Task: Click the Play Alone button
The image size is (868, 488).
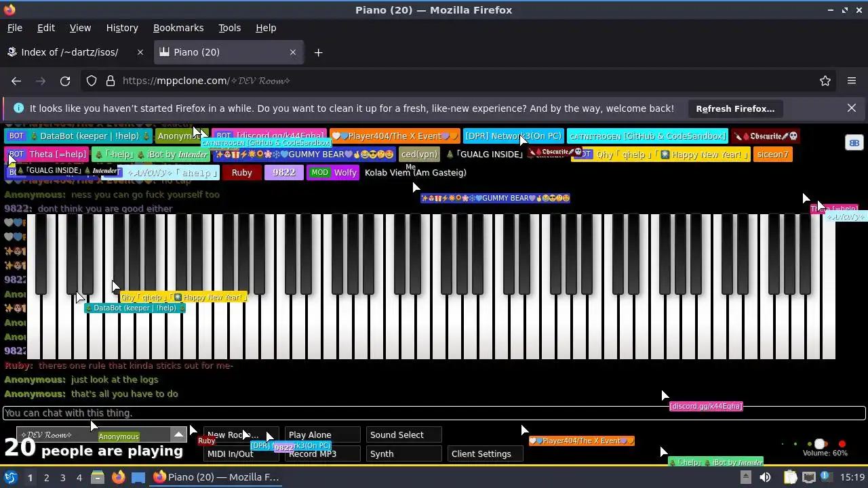Action: [322, 435]
